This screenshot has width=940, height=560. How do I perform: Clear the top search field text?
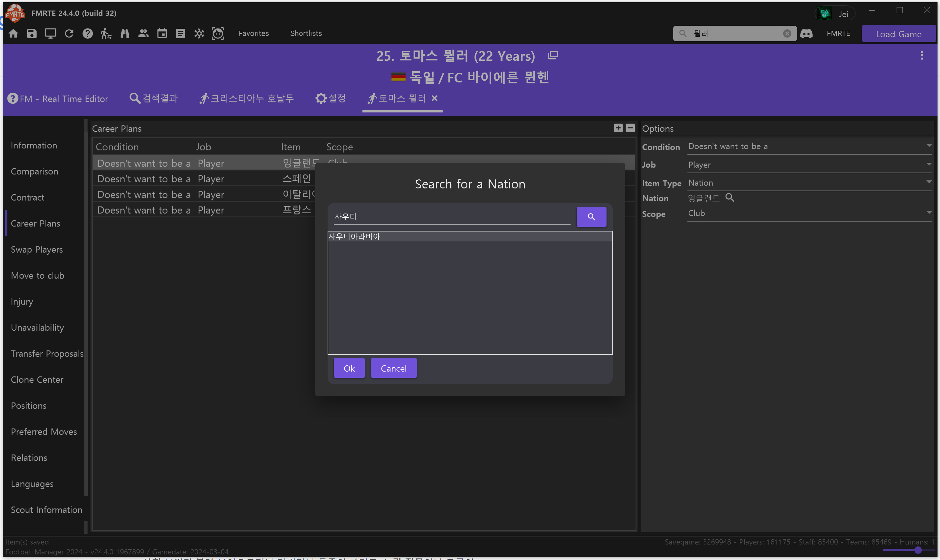[x=786, y=33]
